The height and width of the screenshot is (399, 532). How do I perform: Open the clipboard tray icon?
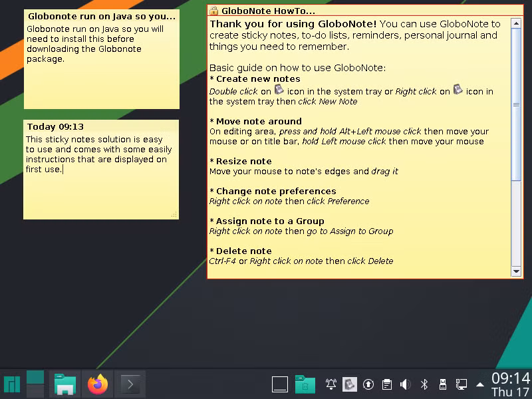click(387, 384)
